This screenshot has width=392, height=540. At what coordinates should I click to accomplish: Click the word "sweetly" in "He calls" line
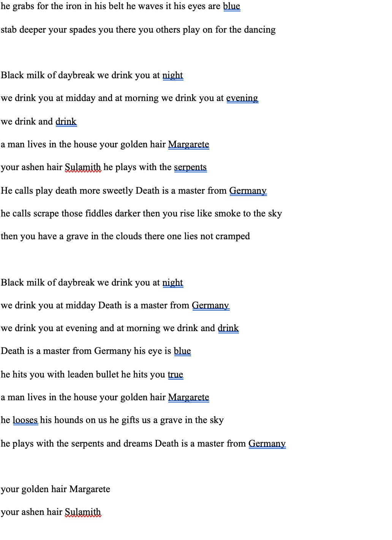click(118, 191)
